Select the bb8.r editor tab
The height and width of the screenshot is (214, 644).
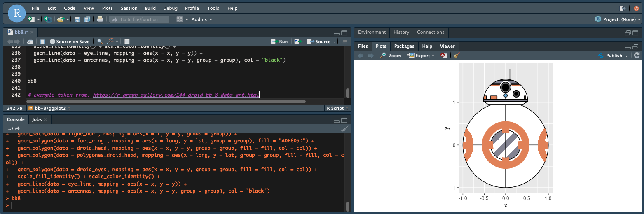pyautogui.click(x=19, y=32)
